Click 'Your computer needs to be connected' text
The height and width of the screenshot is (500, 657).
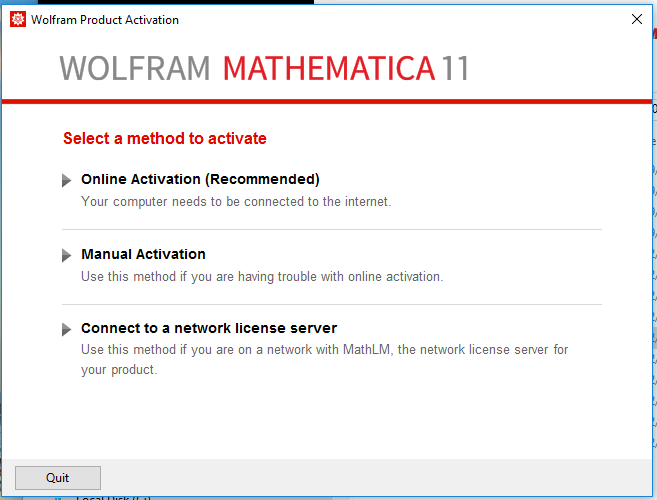click(236, 202)
